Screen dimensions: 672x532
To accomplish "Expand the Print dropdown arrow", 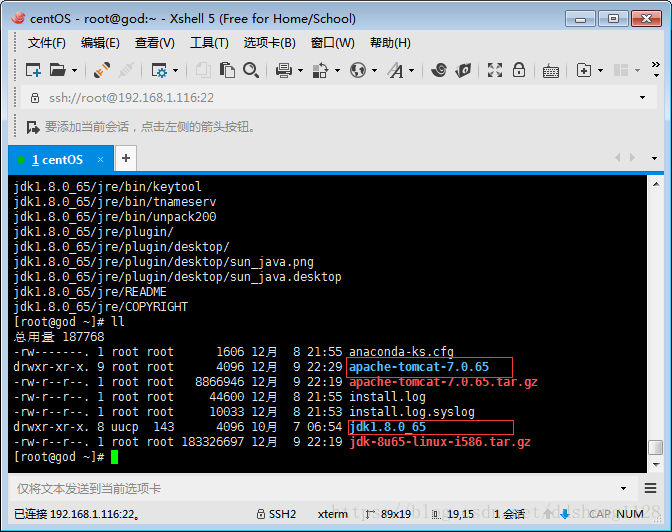I will (x=300, y=70).
